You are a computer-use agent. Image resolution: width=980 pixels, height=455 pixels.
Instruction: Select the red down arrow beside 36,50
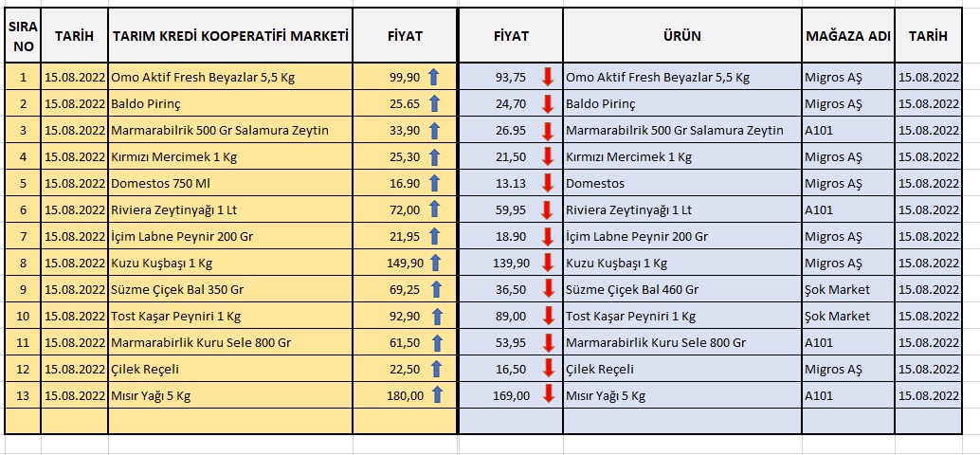547,289
